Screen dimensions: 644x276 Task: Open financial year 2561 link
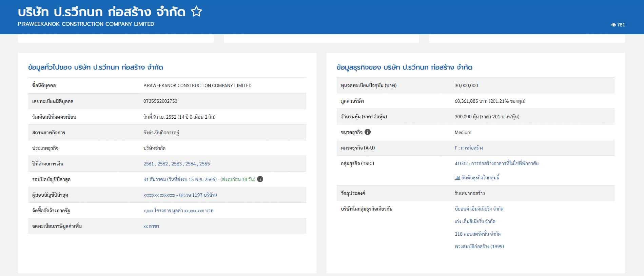149,164
